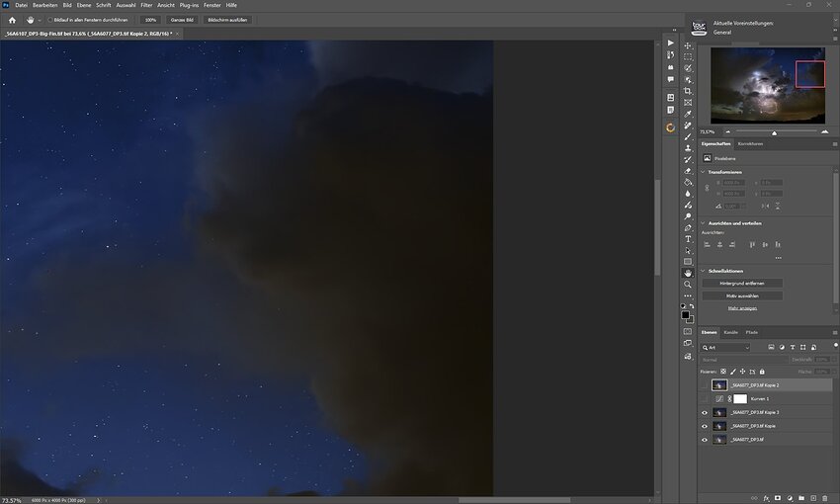
Task: Select the Eyedropper tool
Action: tap(688, 114)
